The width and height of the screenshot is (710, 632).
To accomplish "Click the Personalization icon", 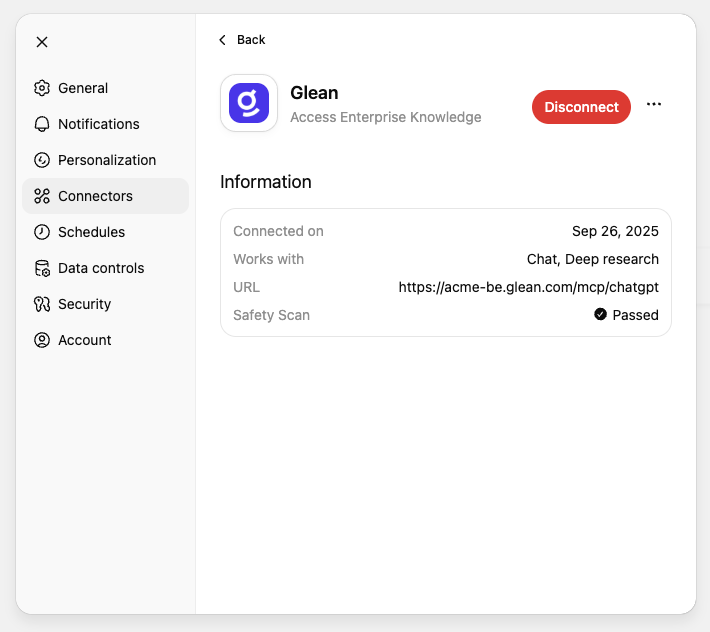I will tap(42, 160).
